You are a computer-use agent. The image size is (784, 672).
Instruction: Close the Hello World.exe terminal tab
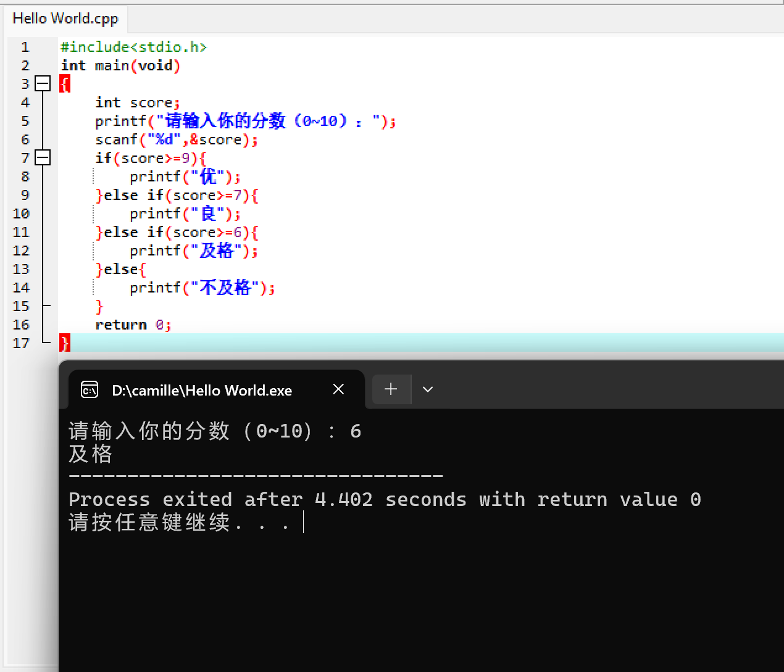338,389
